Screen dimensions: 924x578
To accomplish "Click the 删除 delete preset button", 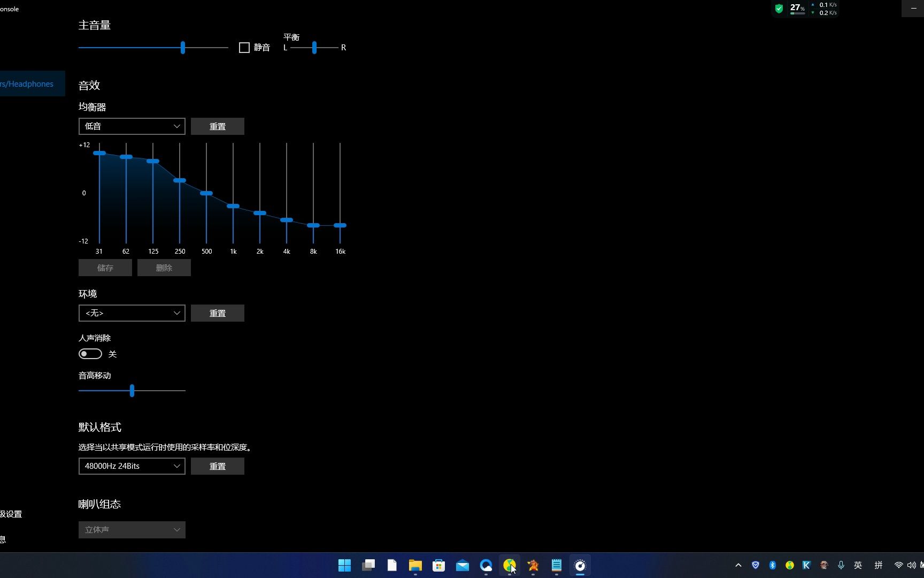I will 164,268.
